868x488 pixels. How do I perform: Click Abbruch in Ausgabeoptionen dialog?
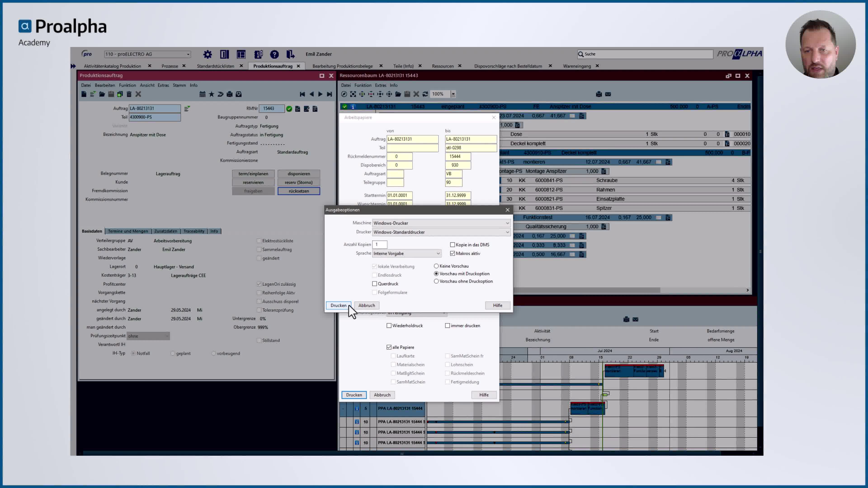point(367,305)
